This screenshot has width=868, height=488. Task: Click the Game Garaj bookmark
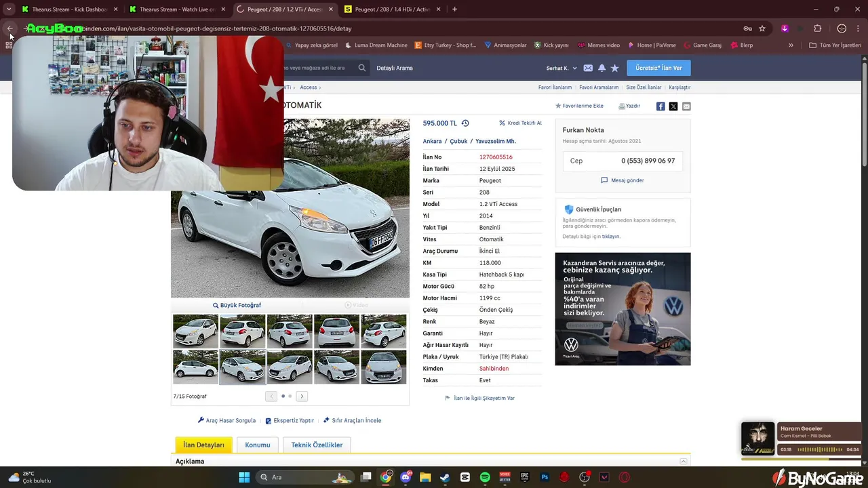pos(702,45)
